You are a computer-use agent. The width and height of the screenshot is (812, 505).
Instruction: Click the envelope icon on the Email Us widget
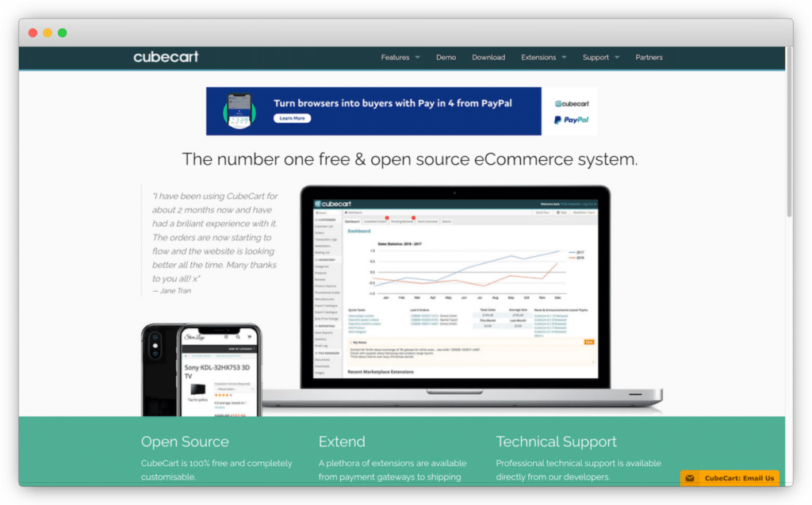click(689, 478)
